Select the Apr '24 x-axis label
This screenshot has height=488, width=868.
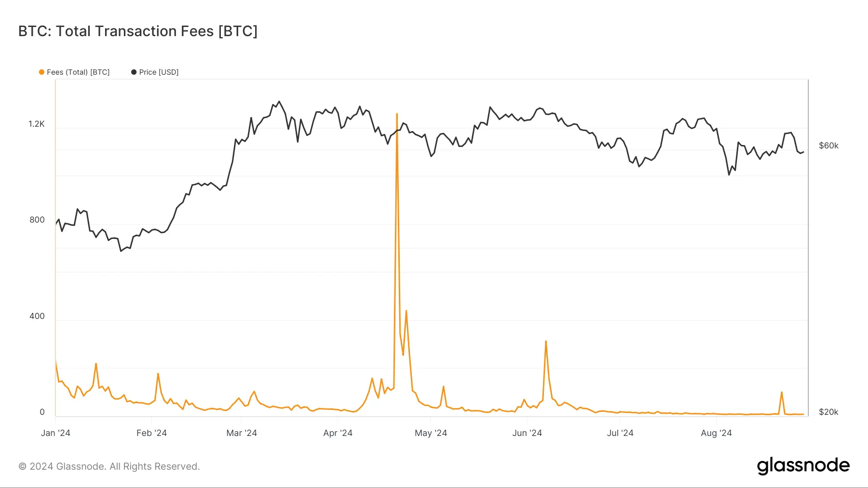pos(338,433)
